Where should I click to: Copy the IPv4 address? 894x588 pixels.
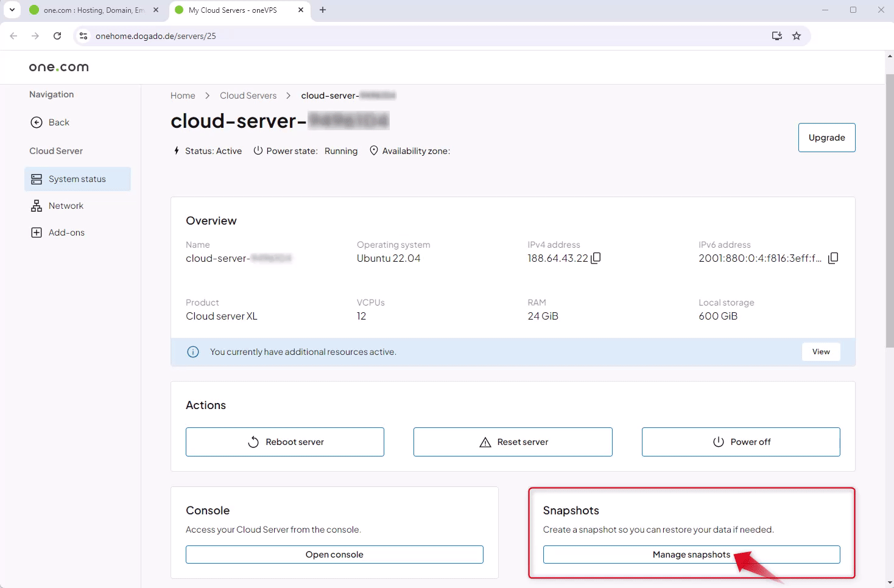click(596, 257)
